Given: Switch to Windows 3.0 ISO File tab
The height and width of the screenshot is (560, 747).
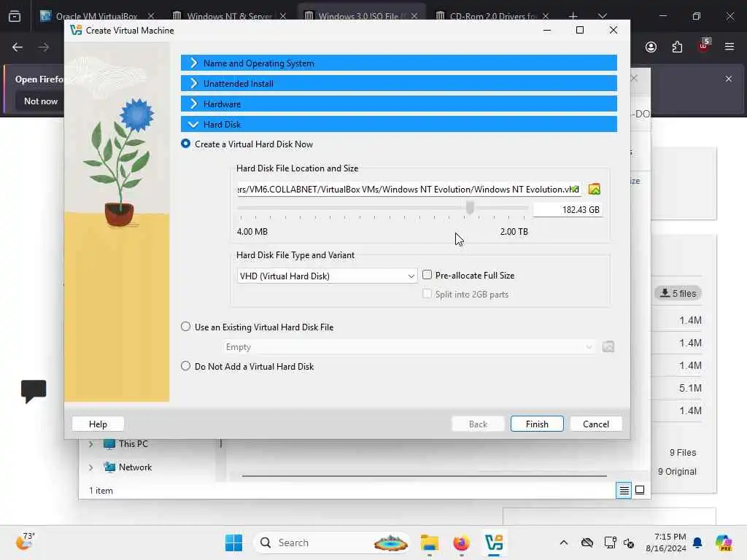Looking at the screenshot, I should pyautogui.click(x=361, y=16).
